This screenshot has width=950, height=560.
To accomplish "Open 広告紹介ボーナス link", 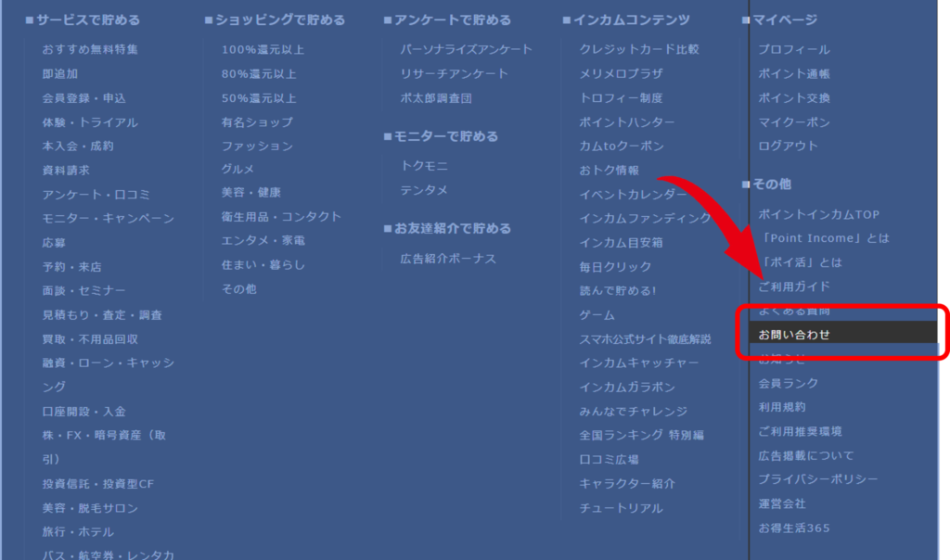I will coord(448,259).
